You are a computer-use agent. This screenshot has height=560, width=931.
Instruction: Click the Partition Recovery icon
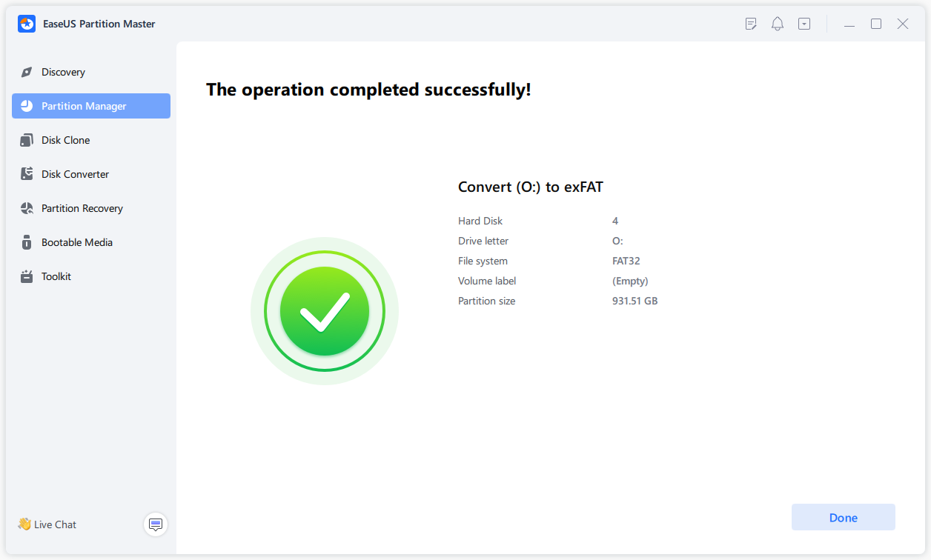(x=27, y=208)
